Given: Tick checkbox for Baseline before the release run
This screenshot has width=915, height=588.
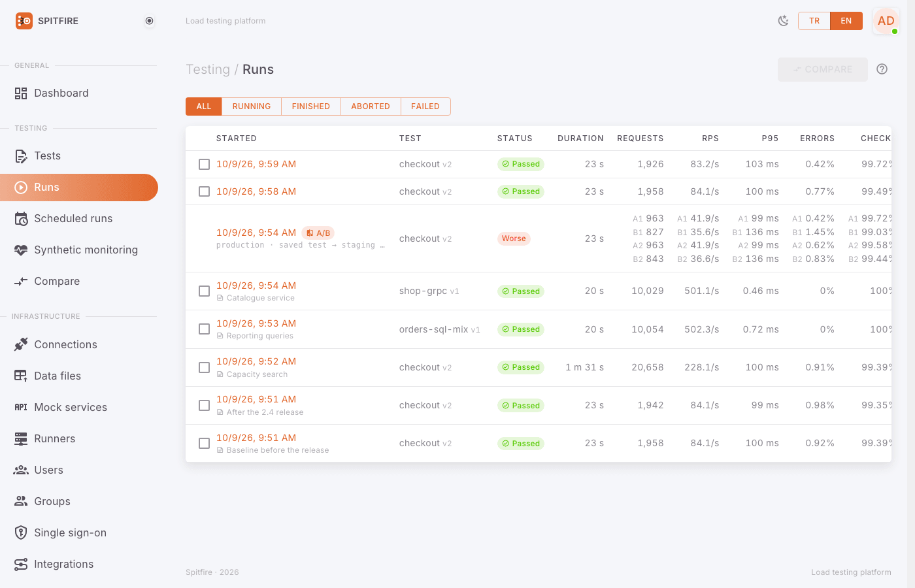Looking at the screenshot, I should point(204,443).
